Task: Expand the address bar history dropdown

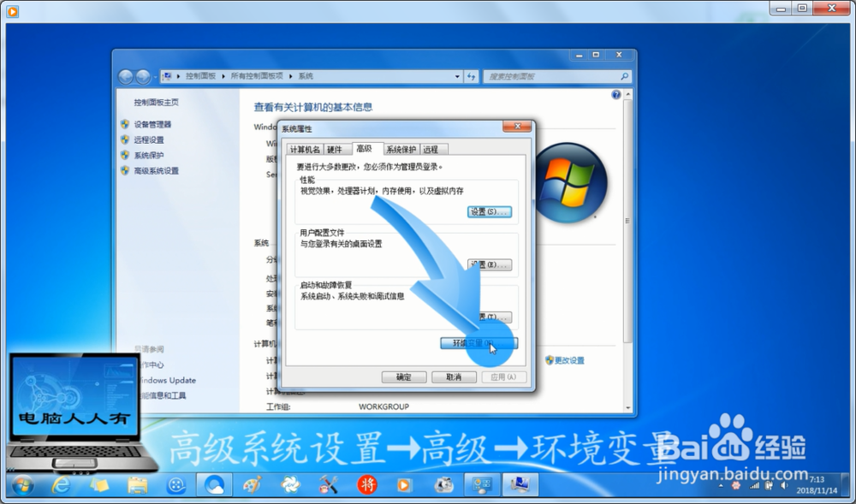Action: (x=457, y=76)
